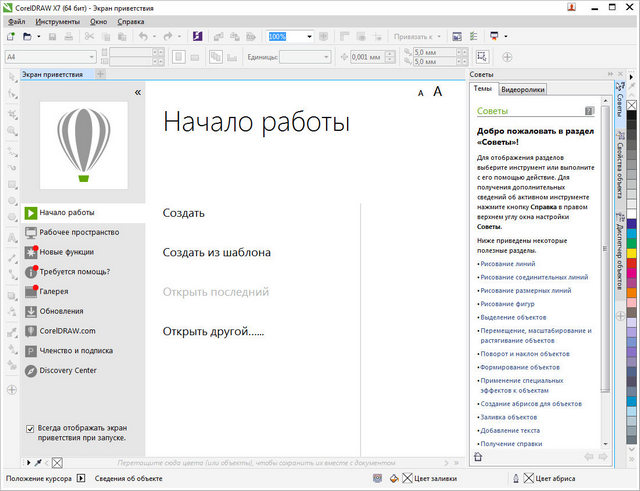Click the help question icon in Советы panel
The image size is (640, 491).
[x=589, y=111]
